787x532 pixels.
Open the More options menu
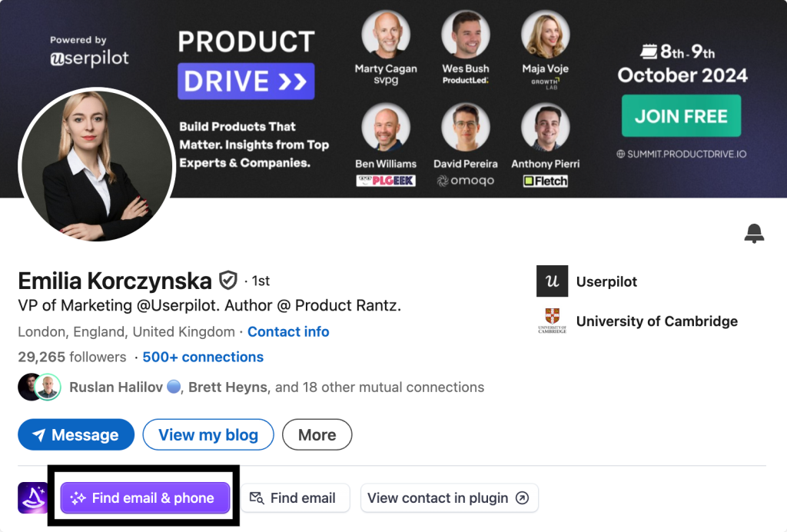click(317, 434)
